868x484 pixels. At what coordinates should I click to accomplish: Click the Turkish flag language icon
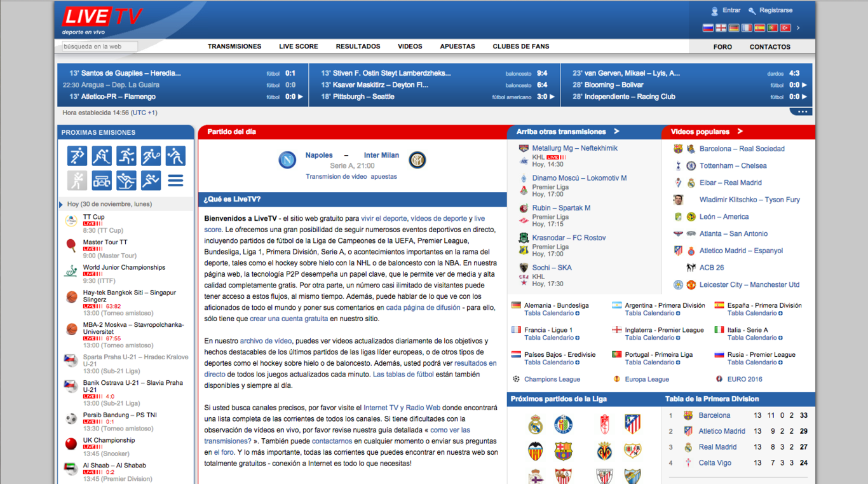pos(785,28)
